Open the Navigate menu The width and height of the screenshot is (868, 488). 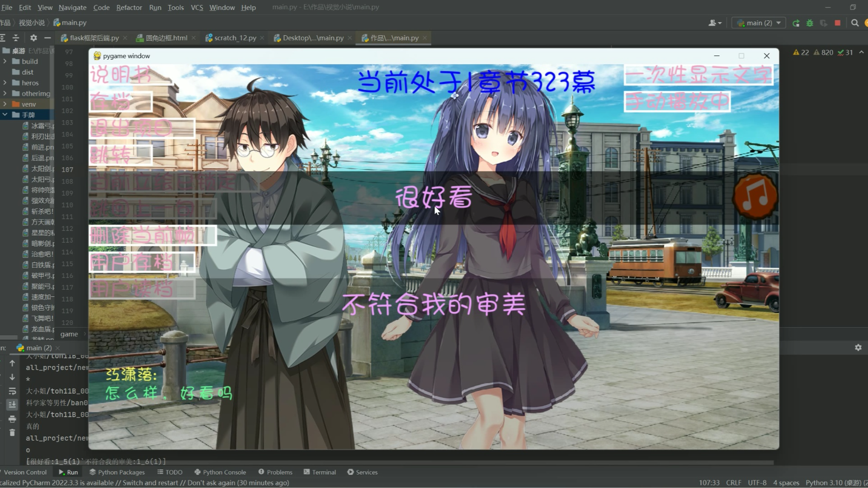(72, 8)
